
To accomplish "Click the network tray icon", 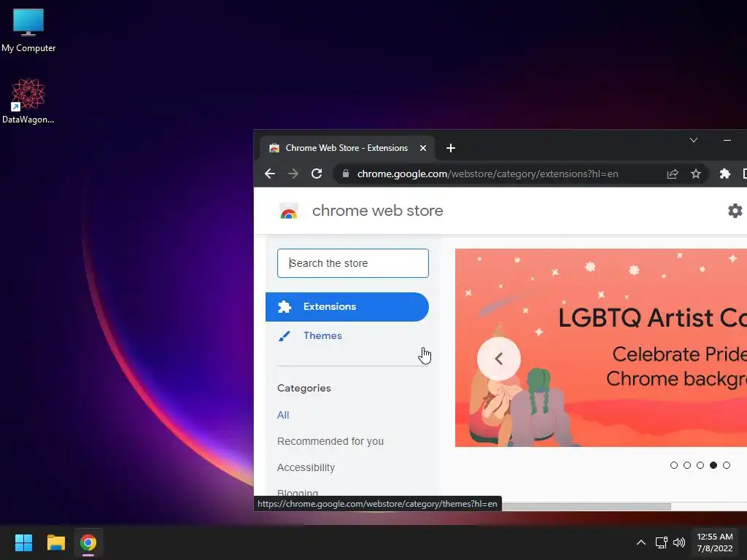I will (x=661, y=542).
